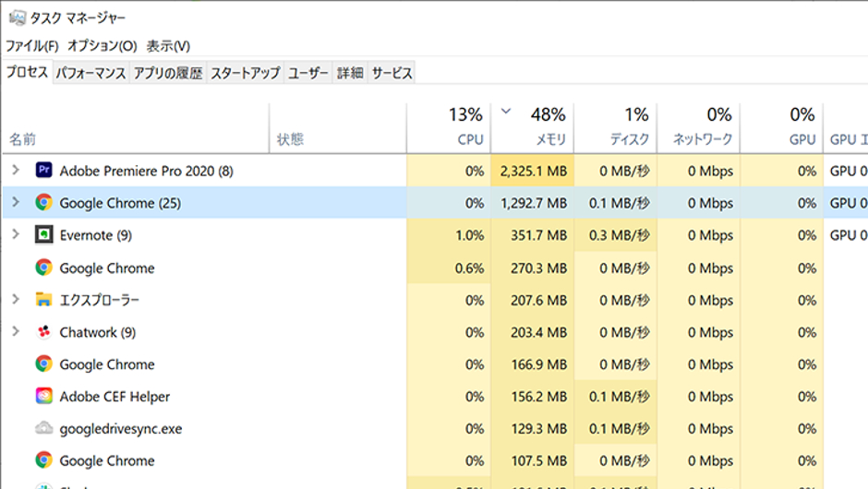Open the 表示(V) menu
Screen dimensions: 868x489
[168, 46]
